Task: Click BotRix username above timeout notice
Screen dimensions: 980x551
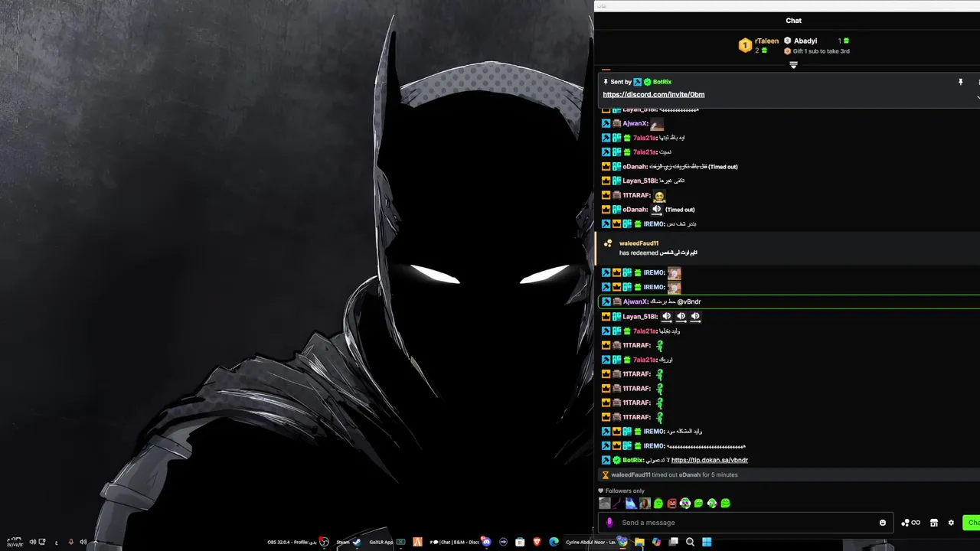Action: tap(633, 460)
